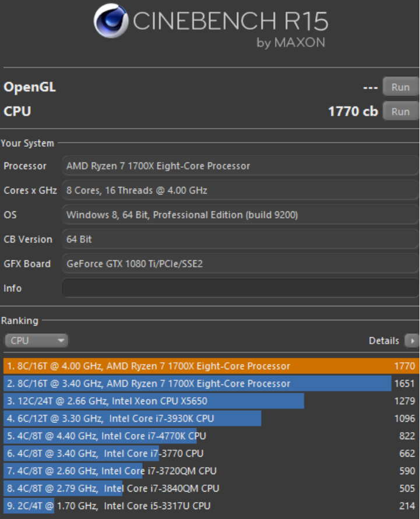This screenshot has width=420, height=519.
Task: Select the Core i5-3317U ranking entry
Action: click(x=211, y=506)
